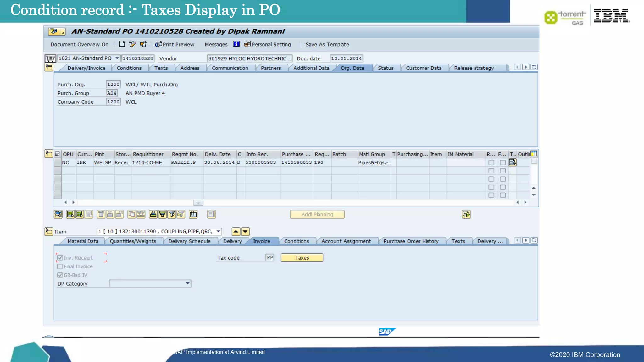The height and width of the screenshot is (362, 644).
Task: Go to the next item with the down arrow
Action: (245, 232)
